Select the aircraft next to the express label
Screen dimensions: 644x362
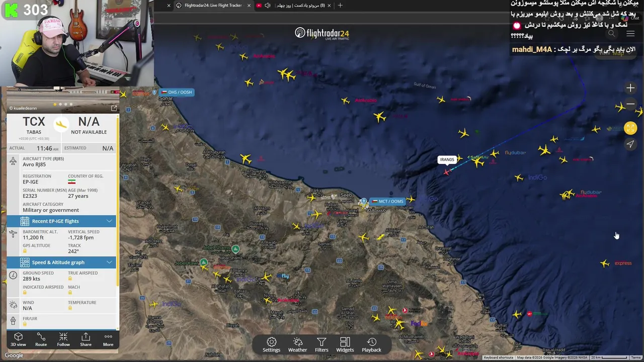[x=605, y=263]
